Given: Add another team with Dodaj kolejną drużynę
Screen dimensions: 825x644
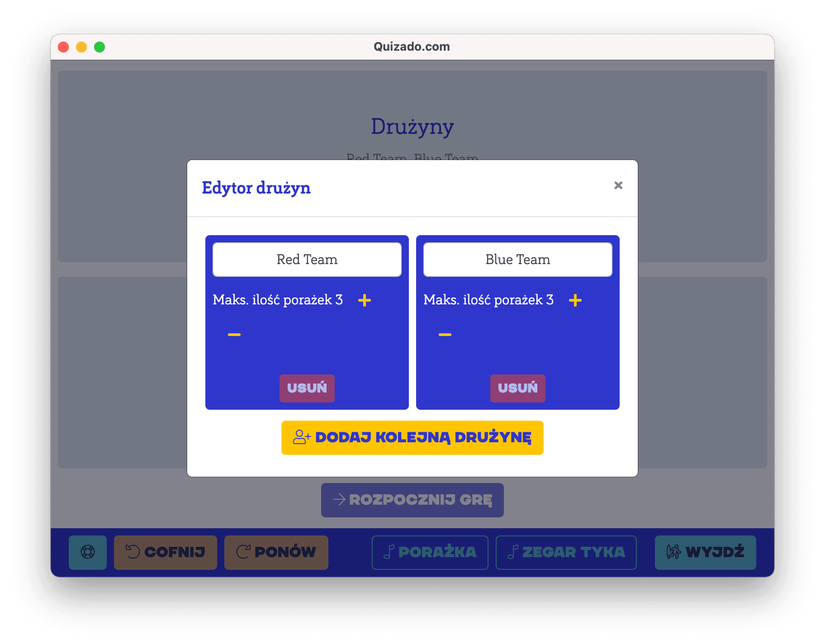Looking at the screenshot, I should click(x=412, y=438).
